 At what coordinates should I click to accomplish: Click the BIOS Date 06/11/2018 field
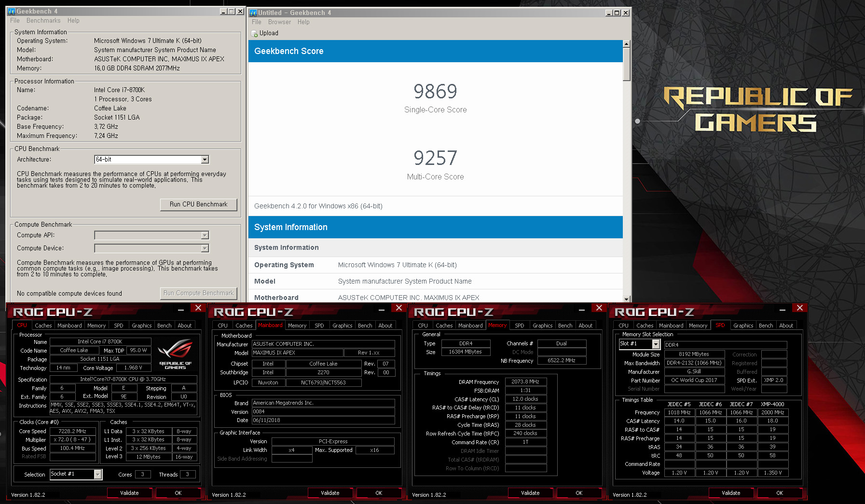pyautogui.click(x=323, y=420)
